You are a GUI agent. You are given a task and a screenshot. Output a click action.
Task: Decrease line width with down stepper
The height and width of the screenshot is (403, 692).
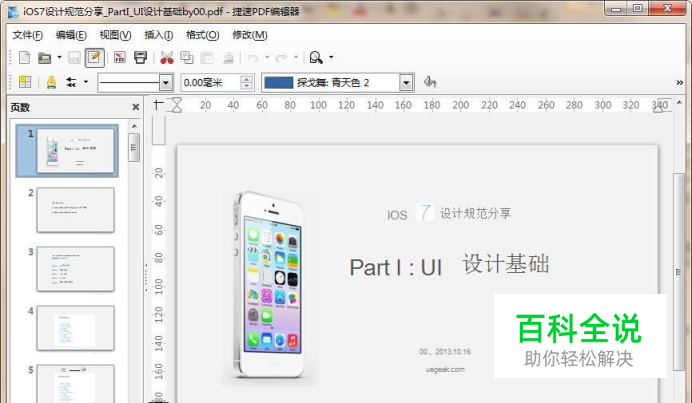click(247, 87)
